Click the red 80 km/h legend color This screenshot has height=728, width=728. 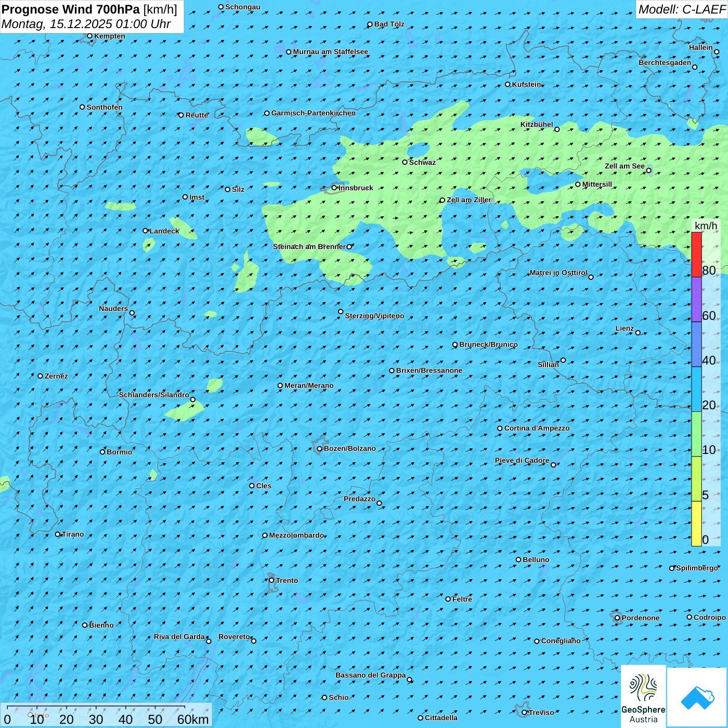click(x=696, y=254)
